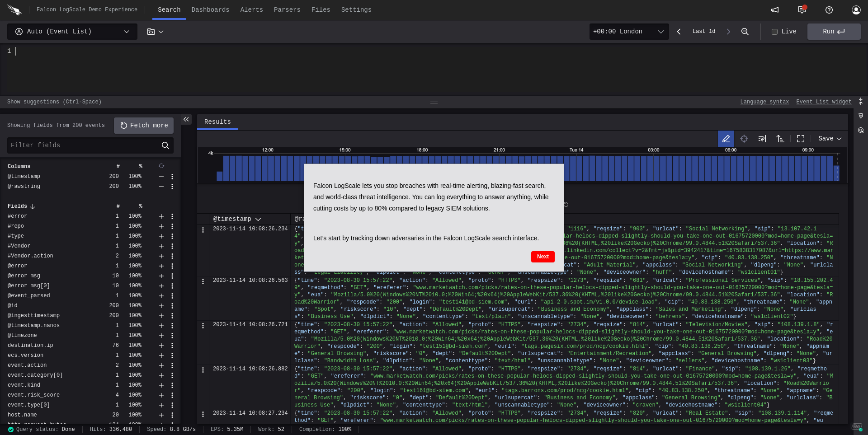Open the Save dropdown in results toolbar
The height and width of the screenshot is (435, 868).
pyautogui.click(x=830, y=139)
